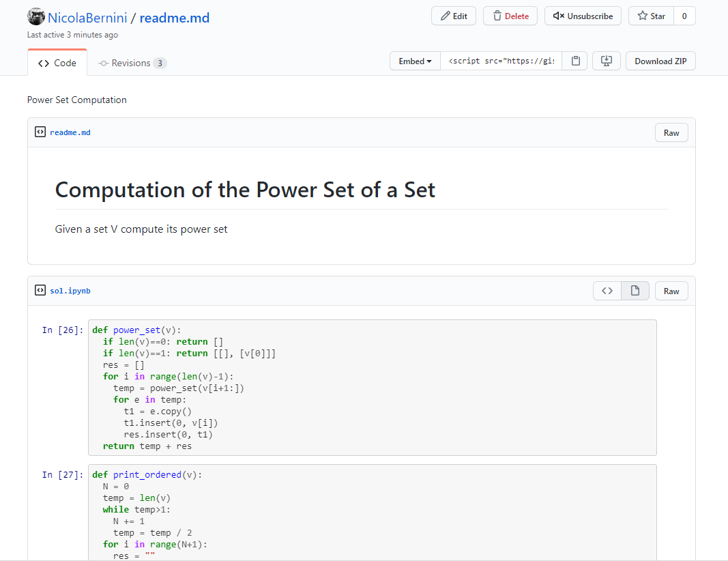This screenshot has width=728, height=561.
Task: Display the source blob of sol.ipynb
Action: [x=607, y=291]
